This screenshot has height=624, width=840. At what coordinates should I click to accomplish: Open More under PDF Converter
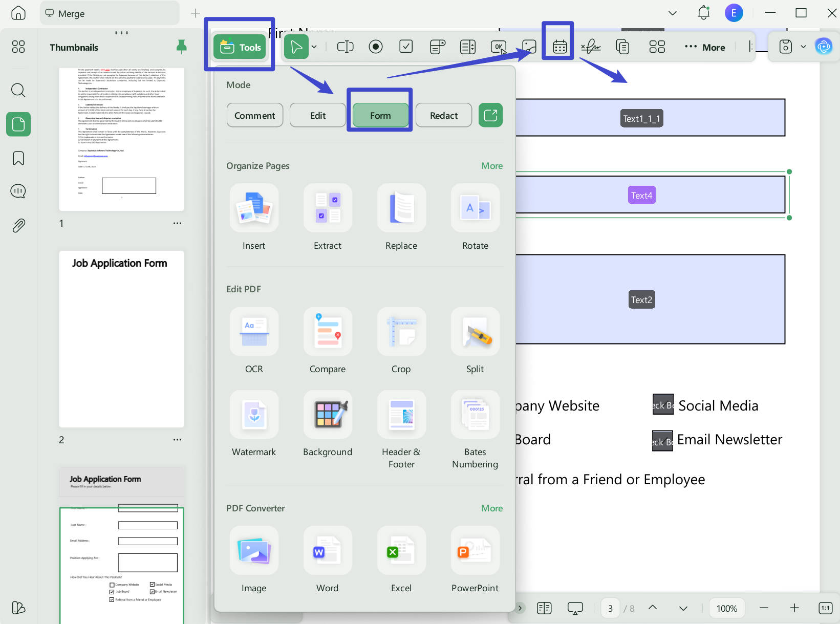tap(491, 508)
